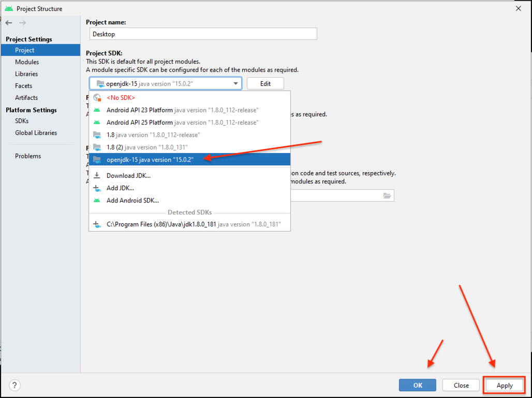Collapse the Project SDK dropdown arrow
The width and height of the screenshot is (532, 398).
(235, 84)
